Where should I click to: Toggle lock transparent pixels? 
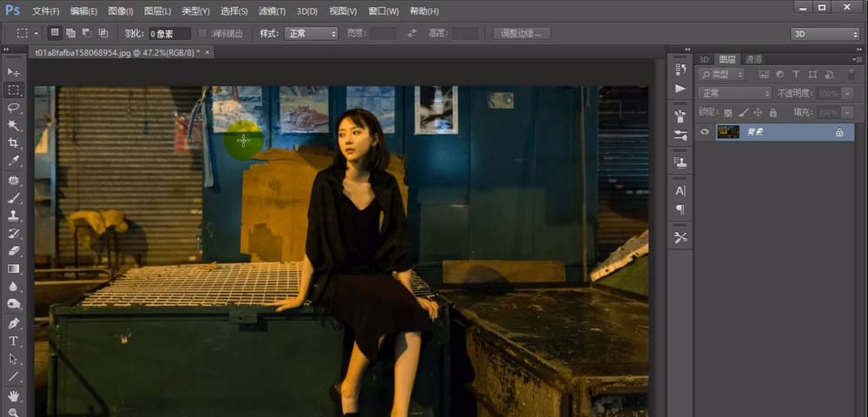coord(728,112)
